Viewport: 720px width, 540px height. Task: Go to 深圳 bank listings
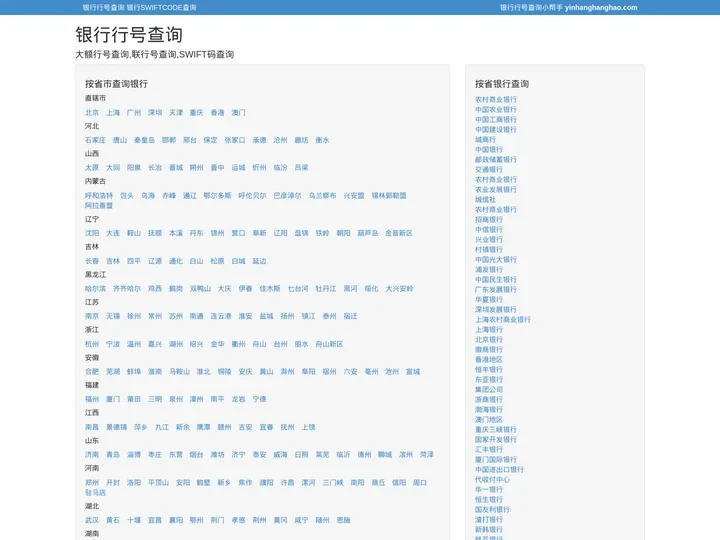coord(155,112)
